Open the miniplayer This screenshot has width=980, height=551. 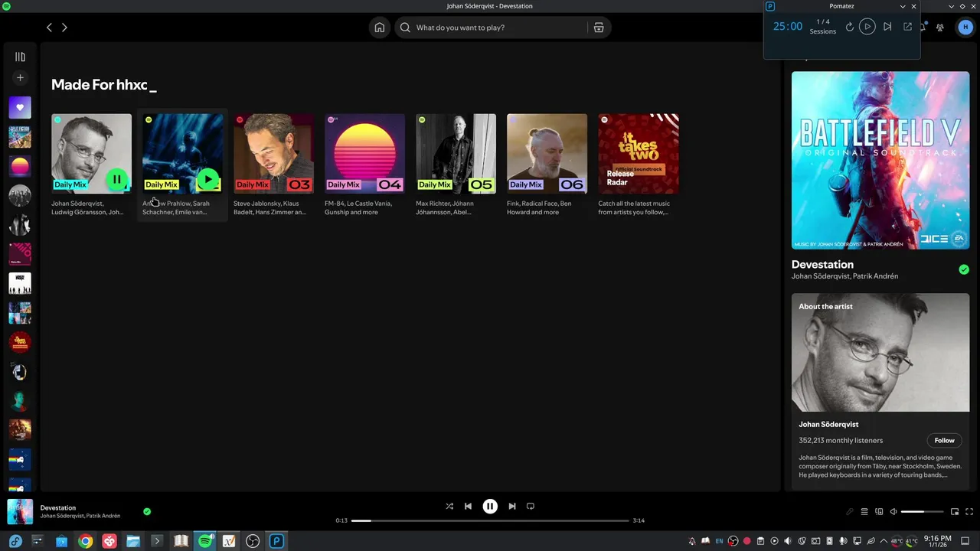tap(955, 511)
